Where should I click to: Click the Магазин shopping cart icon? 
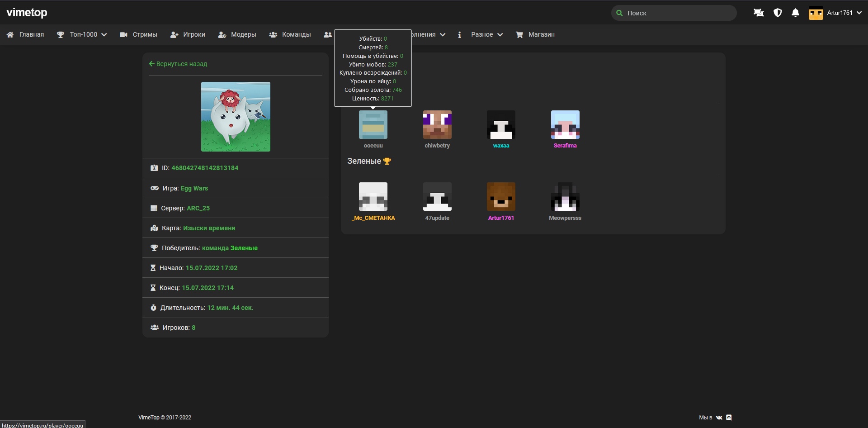(x=519, y=35)
